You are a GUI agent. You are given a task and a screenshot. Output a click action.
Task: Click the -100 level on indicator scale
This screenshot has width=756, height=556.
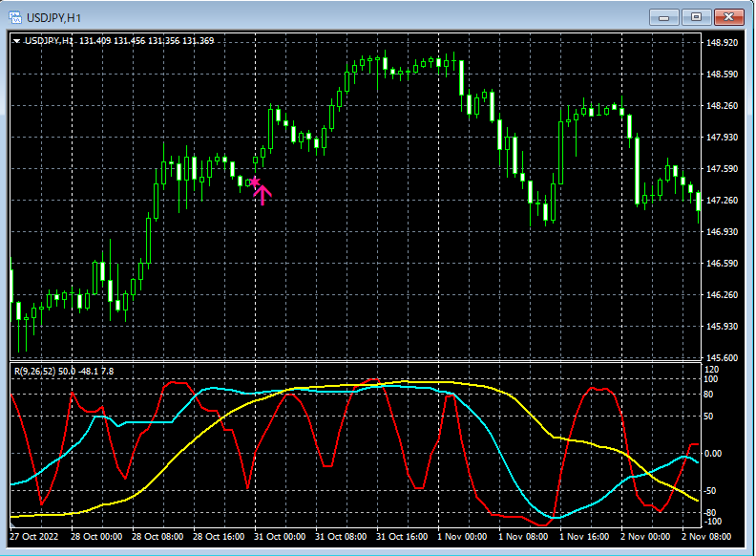pyautogui.click(x=712, y=522)
